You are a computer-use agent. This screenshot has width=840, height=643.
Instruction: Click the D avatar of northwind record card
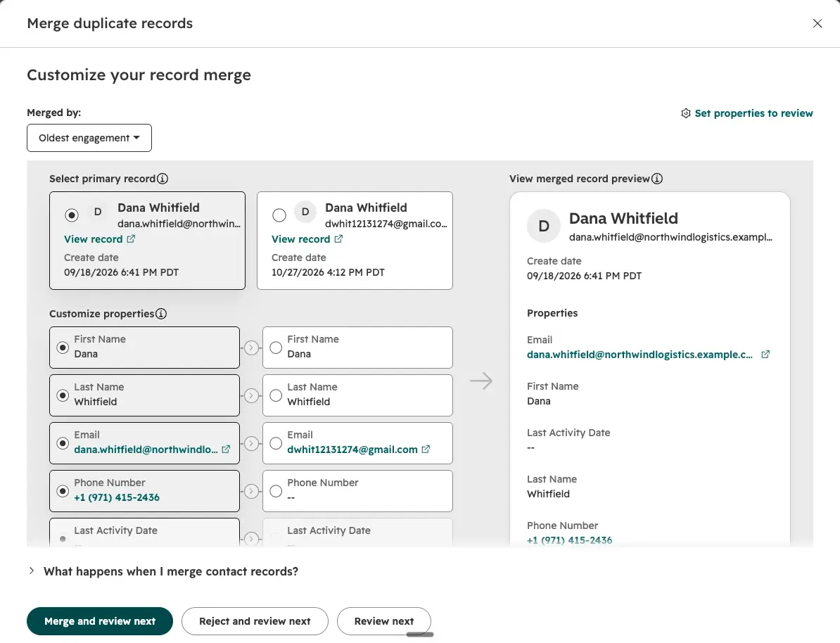(x=98, y=212)
